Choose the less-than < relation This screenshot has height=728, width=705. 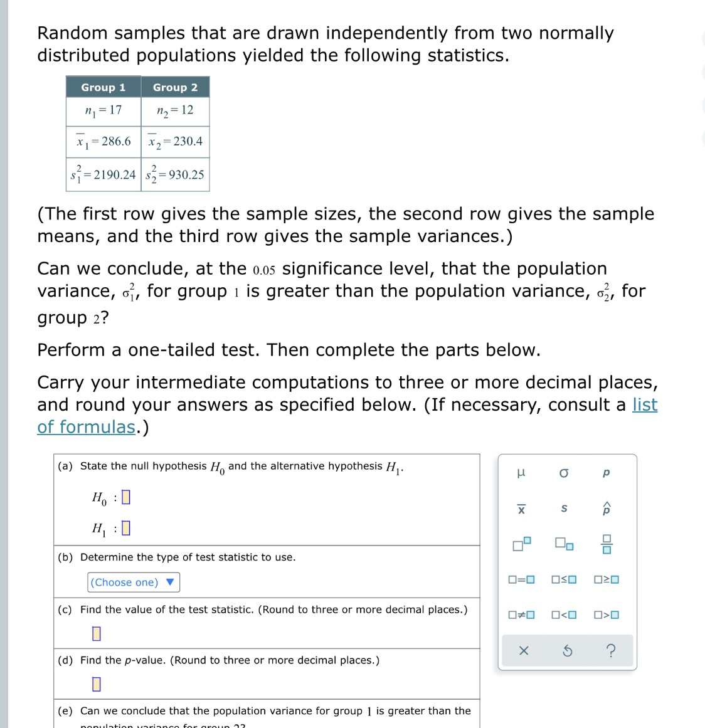(x=563, y=615)
